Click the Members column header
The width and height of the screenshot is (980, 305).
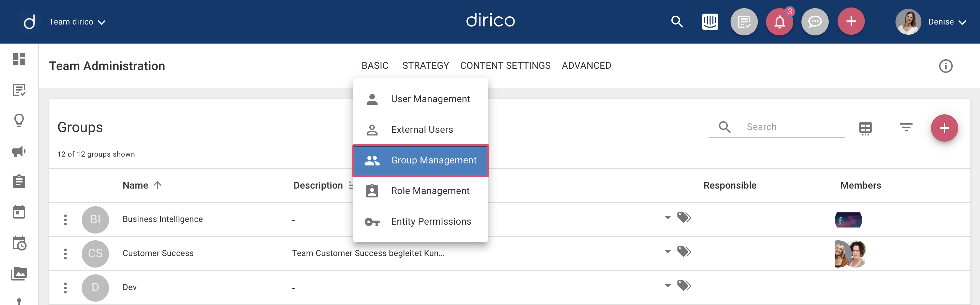pos(860,186)
